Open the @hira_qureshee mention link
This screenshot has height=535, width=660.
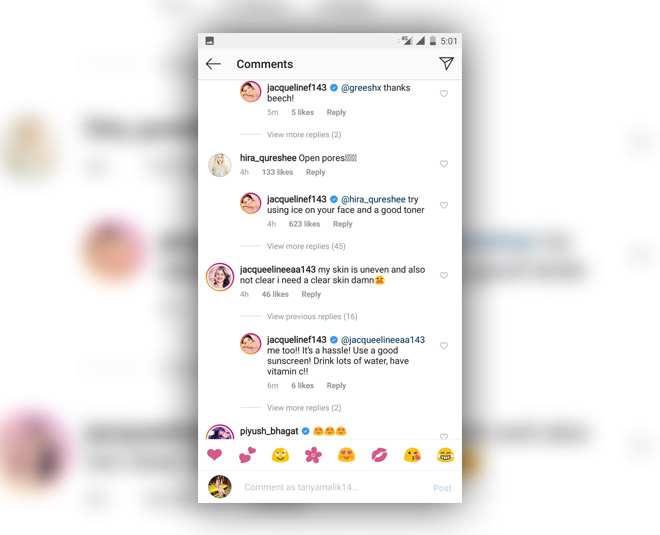pos(373,199)
